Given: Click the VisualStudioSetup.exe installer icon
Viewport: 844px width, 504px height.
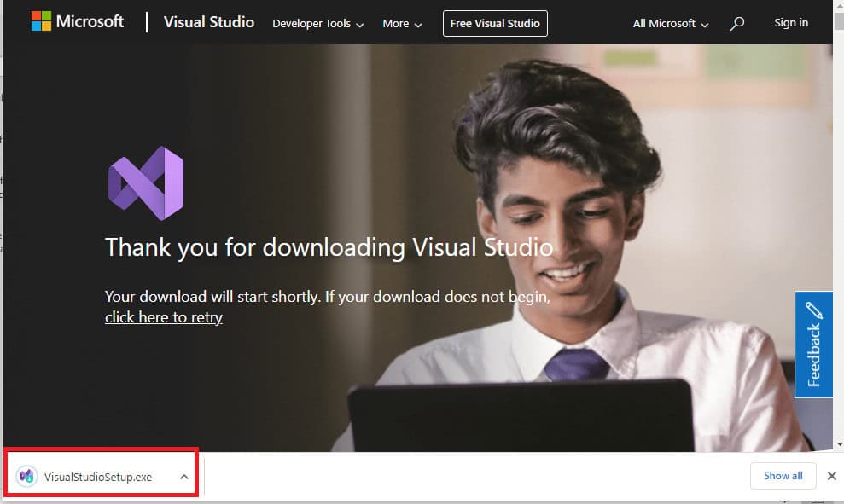Looking at the screenshot, I should click(26, 476).
